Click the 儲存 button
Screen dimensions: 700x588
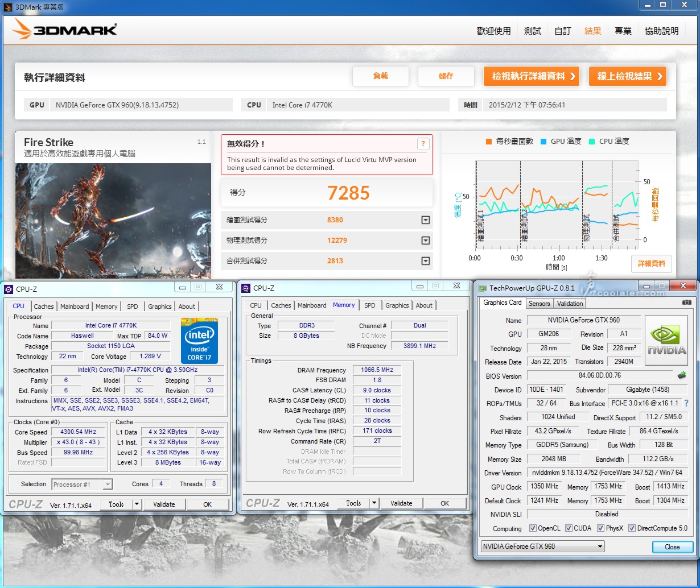click(446, 76)
